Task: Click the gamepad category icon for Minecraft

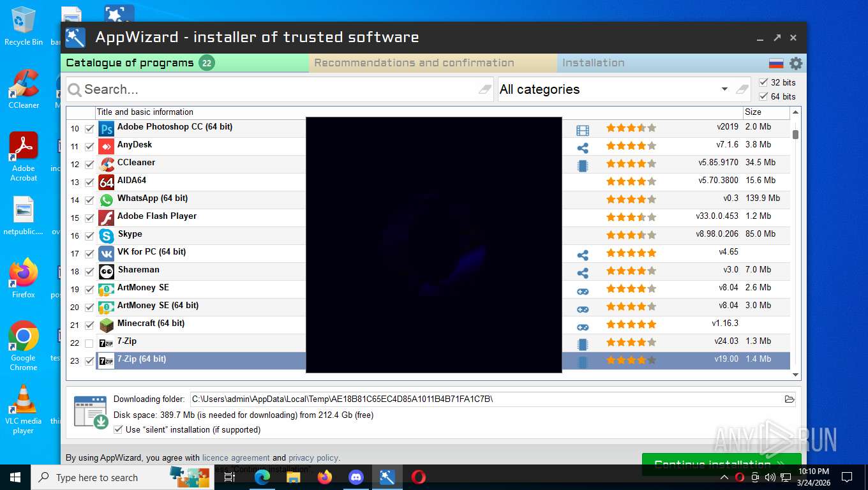Action: pos(583,327)
